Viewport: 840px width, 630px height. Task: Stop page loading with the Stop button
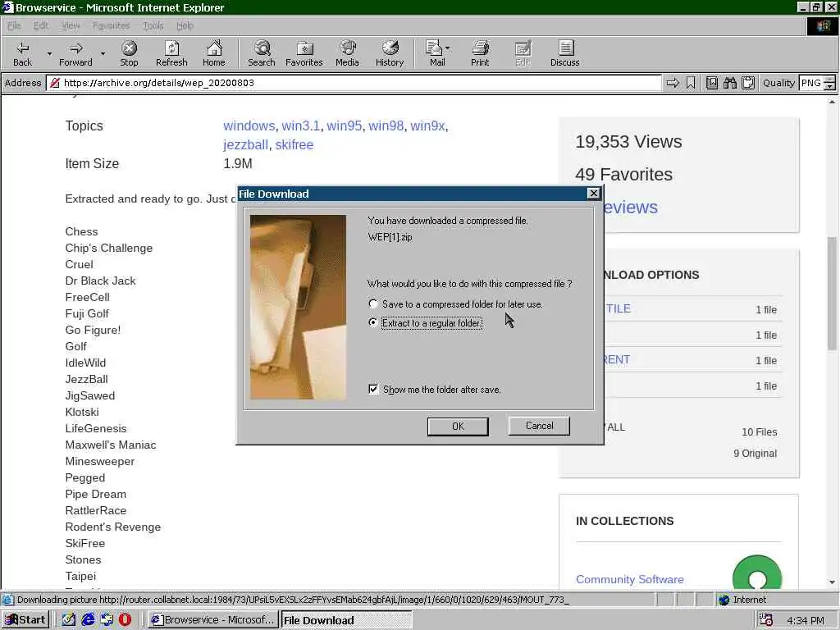click(x=129, y=53)
